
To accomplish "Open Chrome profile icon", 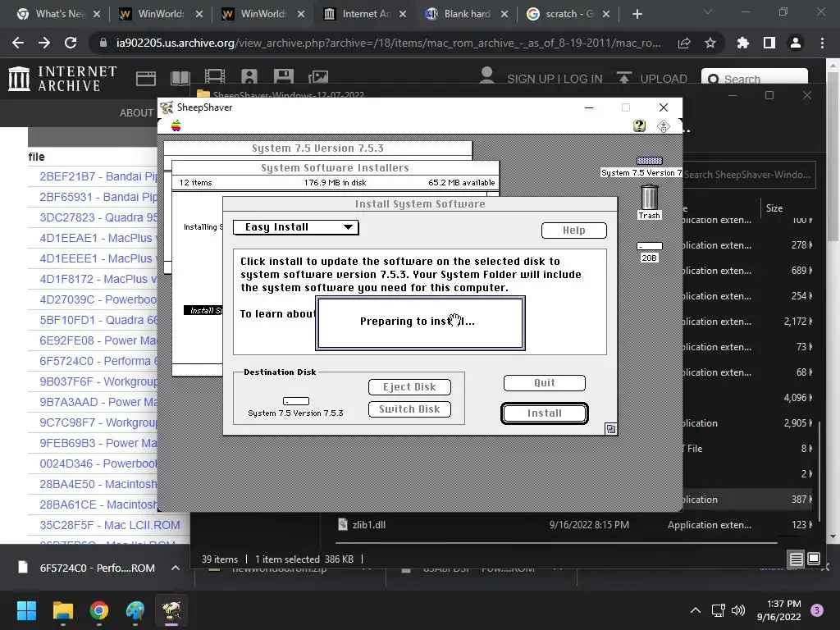I will 796,43.
